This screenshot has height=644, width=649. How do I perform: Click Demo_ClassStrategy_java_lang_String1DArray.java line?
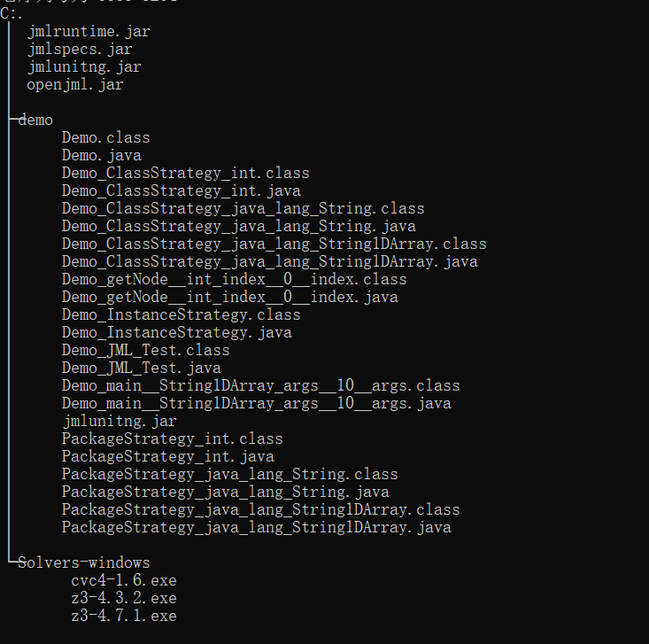[x=269, y=261]
